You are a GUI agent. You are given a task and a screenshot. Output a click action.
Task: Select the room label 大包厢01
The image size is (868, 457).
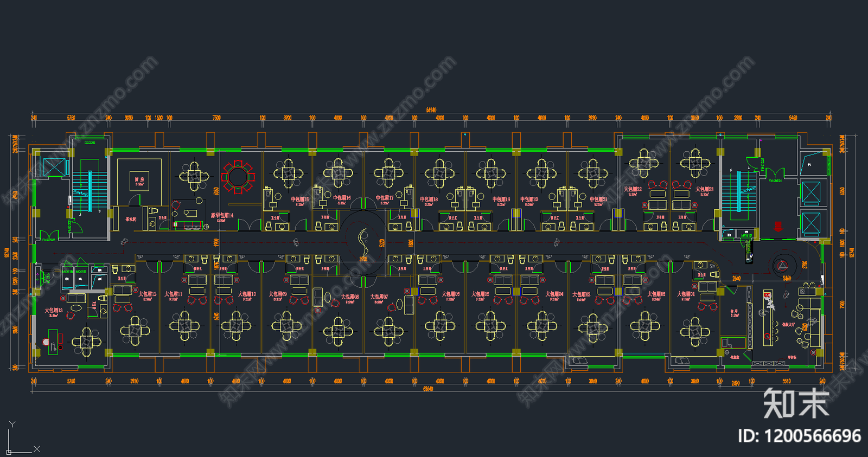tap(686, 294)
